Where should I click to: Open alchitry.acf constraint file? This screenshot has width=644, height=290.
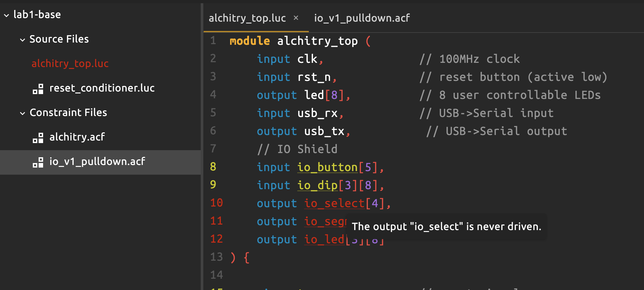click(x=77, y=137)
